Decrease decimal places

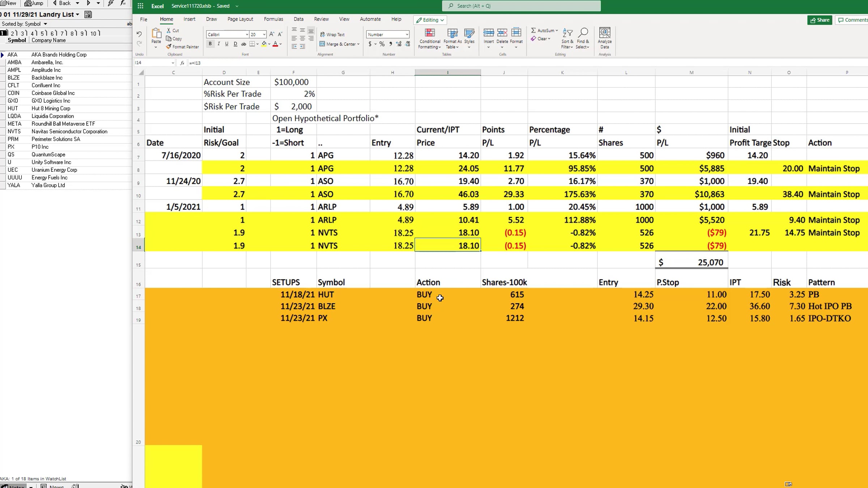coord(408,44)
